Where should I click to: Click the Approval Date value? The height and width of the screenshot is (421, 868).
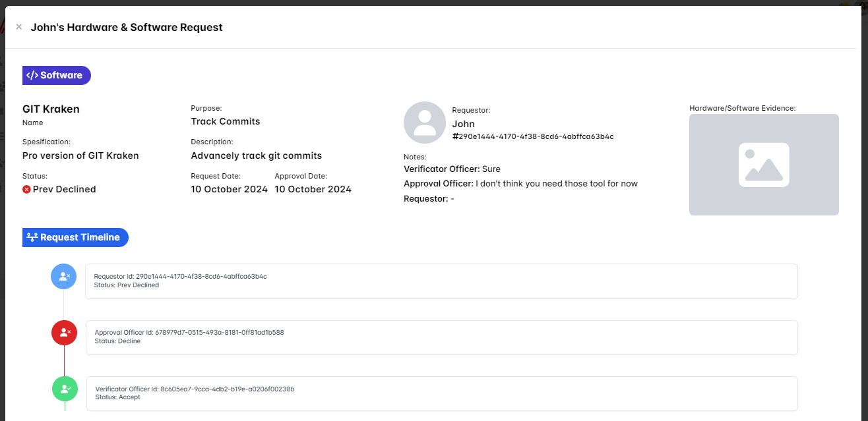tap(313, 189)
